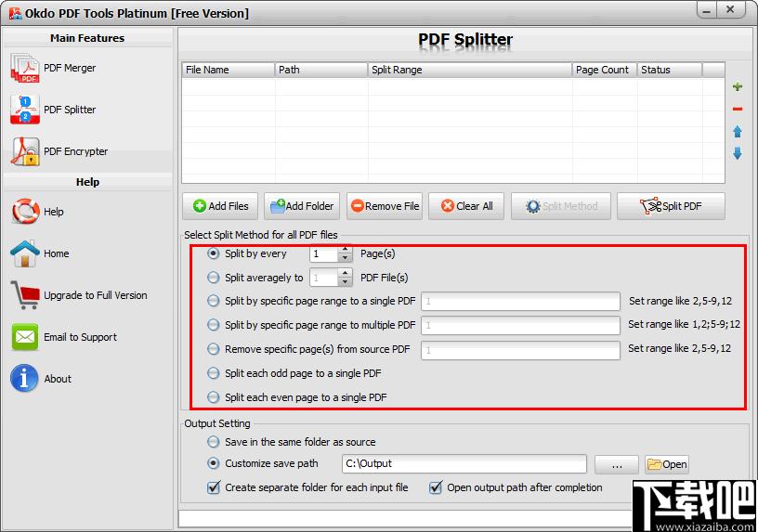Image resolution: width=758 pixels, height=532 pixels.
Task: Click the red minus remove icon
Action: tap(738, 109)
